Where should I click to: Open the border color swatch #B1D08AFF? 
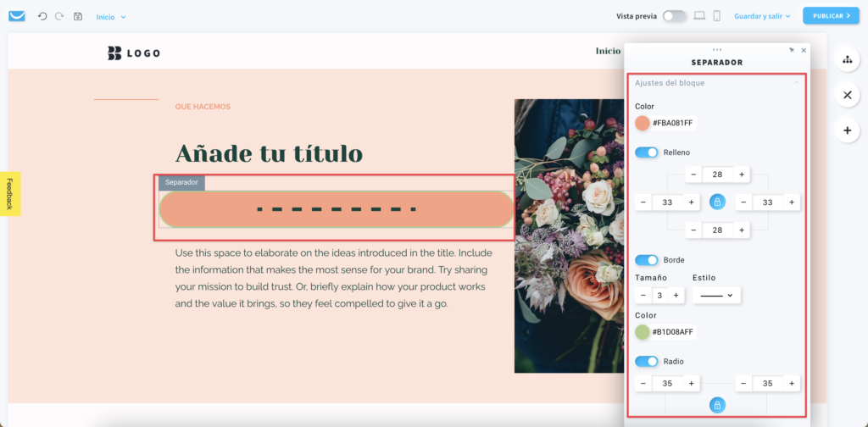click(x=643, y=332)
